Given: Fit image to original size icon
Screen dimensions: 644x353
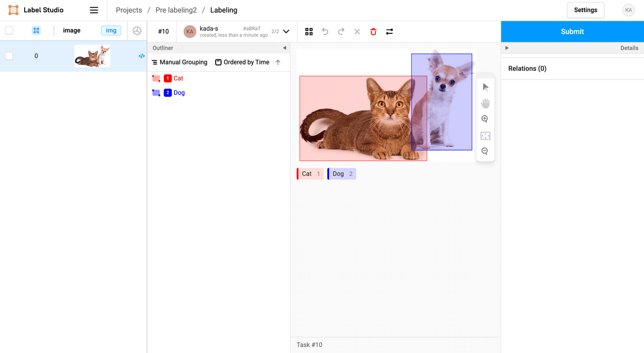Looking at the screenshot, I should (x=486, y=136).
